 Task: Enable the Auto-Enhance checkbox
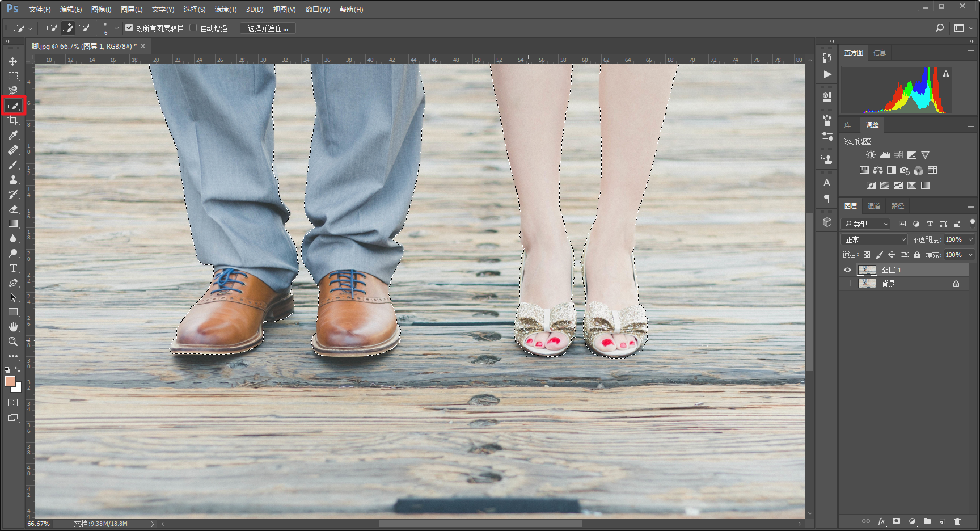pyautogui.click(x=193, y=28)
